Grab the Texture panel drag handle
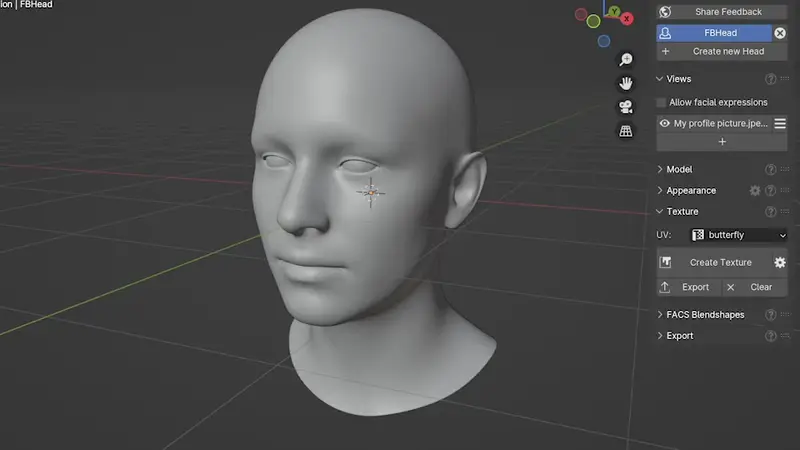This screenshot has width=800, height=450. (785, 211)
